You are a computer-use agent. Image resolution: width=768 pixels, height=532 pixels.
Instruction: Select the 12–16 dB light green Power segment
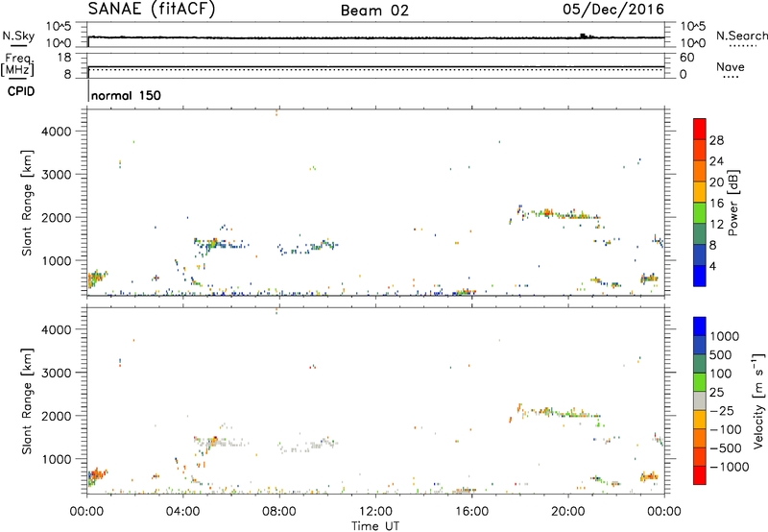point(700,213)
